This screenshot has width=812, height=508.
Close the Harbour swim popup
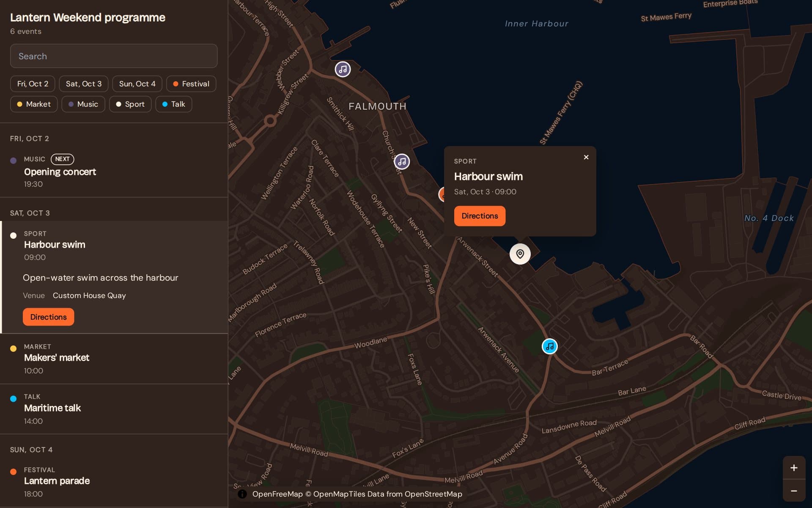point(586,157)
